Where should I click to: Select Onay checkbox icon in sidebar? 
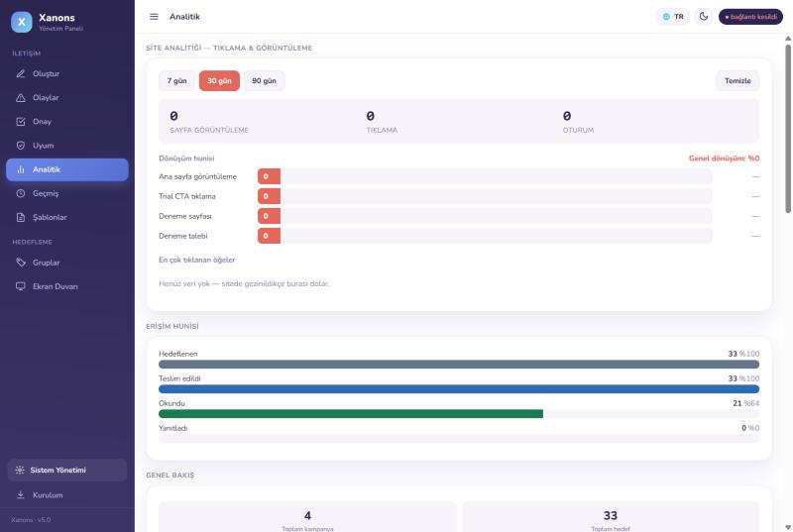tap(20, 122)
